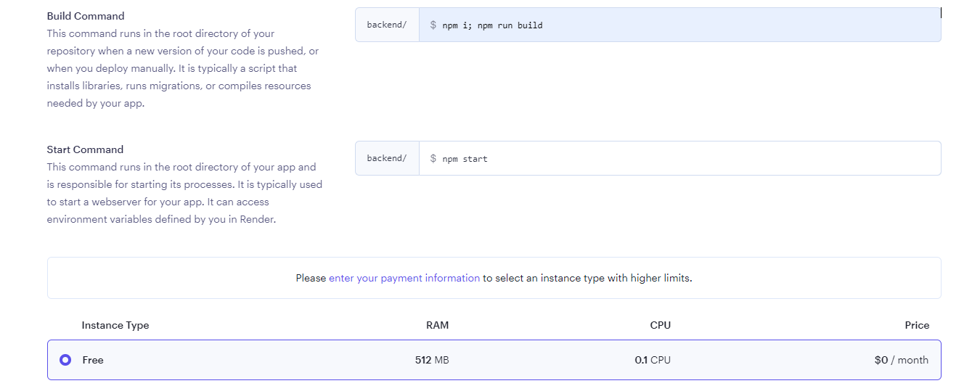Click the Build Command input field
This screenshot has height=386, width=980.
pos(680,25)
